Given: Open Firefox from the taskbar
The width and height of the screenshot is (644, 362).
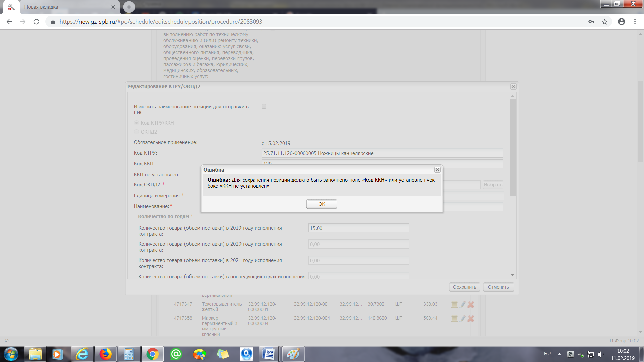Looking at the screenshot, I should tap(105, 354).
